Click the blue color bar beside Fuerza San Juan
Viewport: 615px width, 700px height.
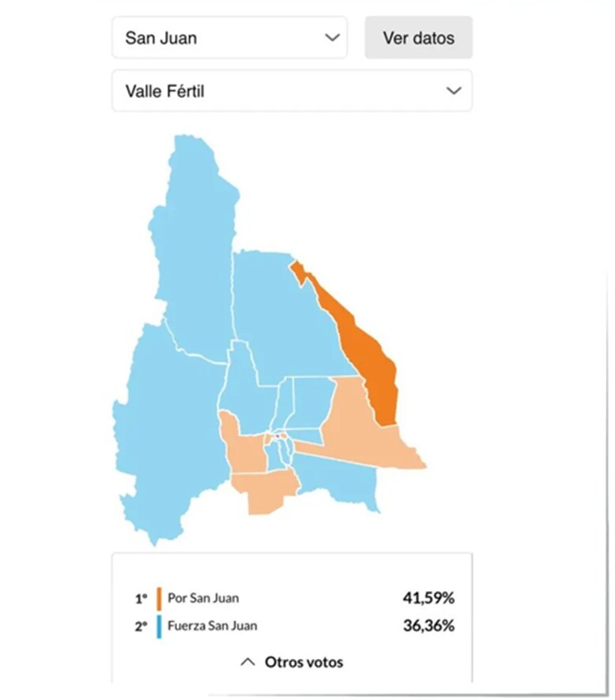[160, 626]
